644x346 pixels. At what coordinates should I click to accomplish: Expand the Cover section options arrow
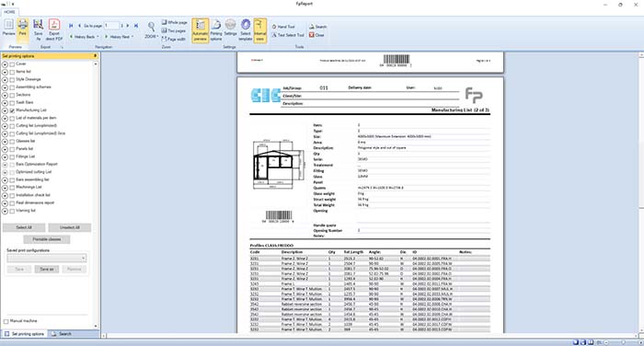pos(5,64)
